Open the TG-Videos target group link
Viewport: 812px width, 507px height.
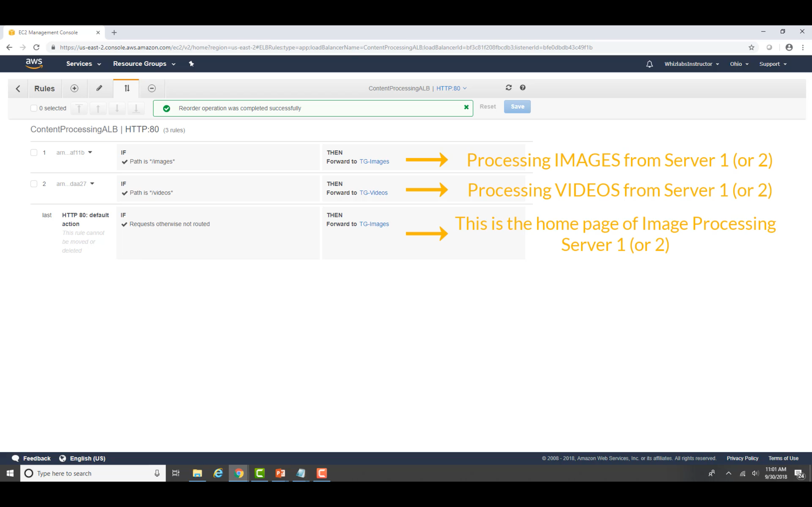point(373,193)
